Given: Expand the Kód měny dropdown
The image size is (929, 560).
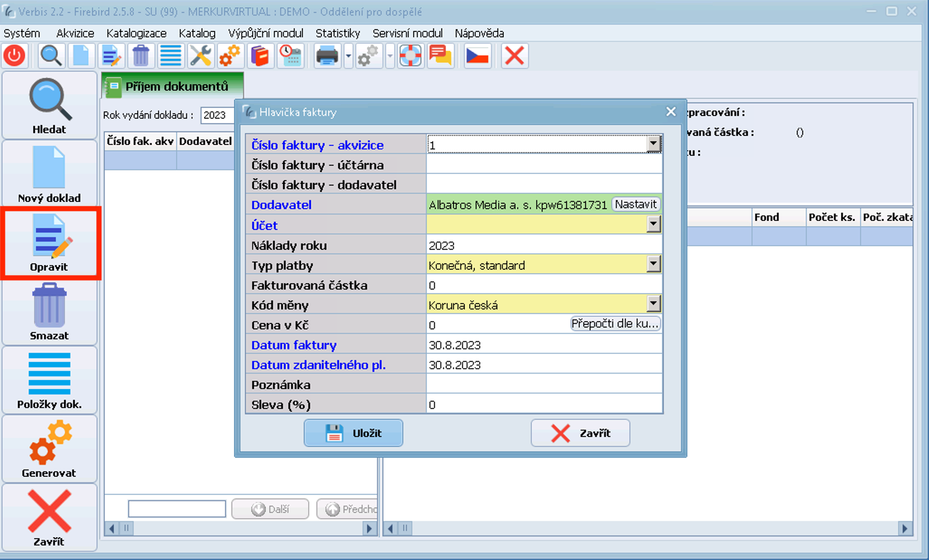Looking at the screenshot, I should tap(653, 304).
